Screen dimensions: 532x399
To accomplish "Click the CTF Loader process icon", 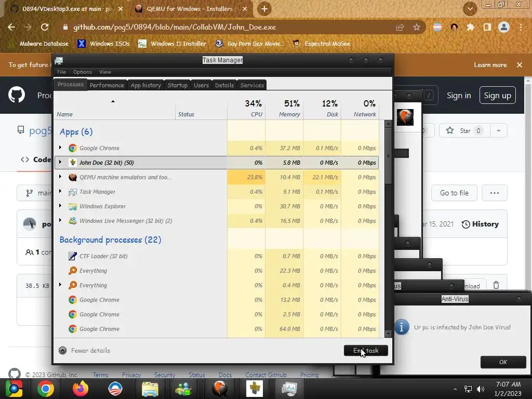I will point(72,256).
